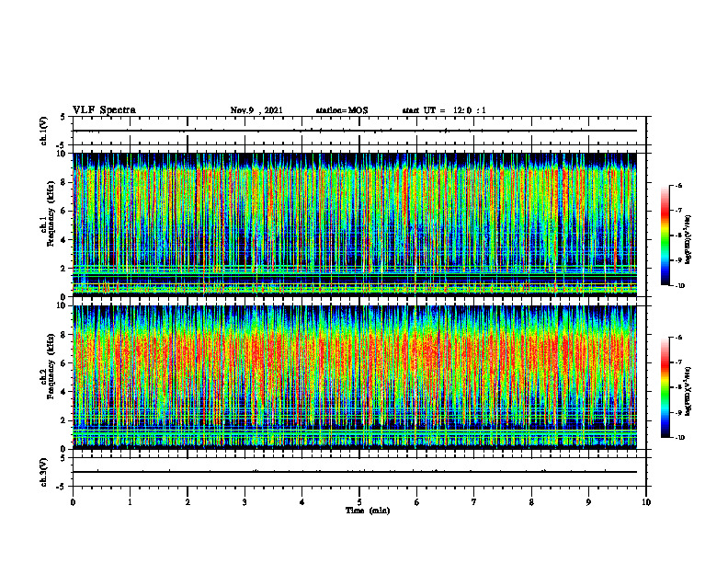Viewport: 728px width, 563px height.
Task: Select the date text "Nov.9 , 2021"
Action: (256, 110)
